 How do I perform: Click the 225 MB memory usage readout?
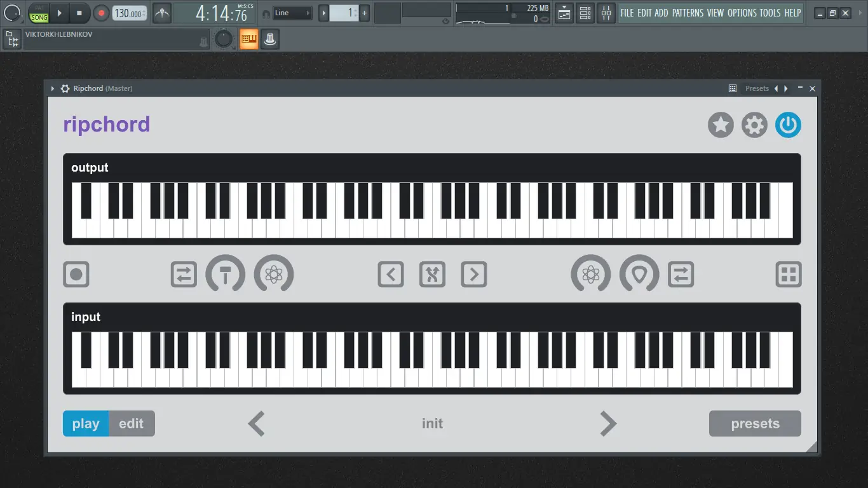coord(538,8)
